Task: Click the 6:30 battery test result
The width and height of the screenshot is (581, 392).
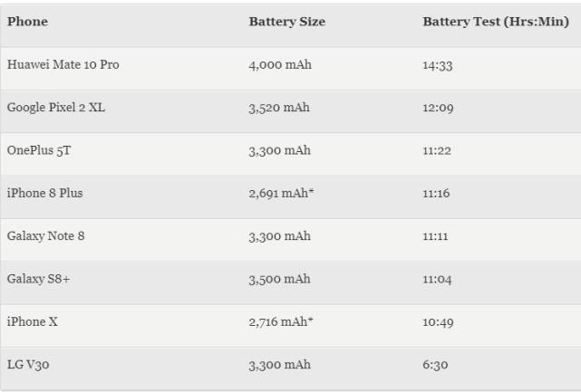Action: pyautogui.click(x=435, y=365)
